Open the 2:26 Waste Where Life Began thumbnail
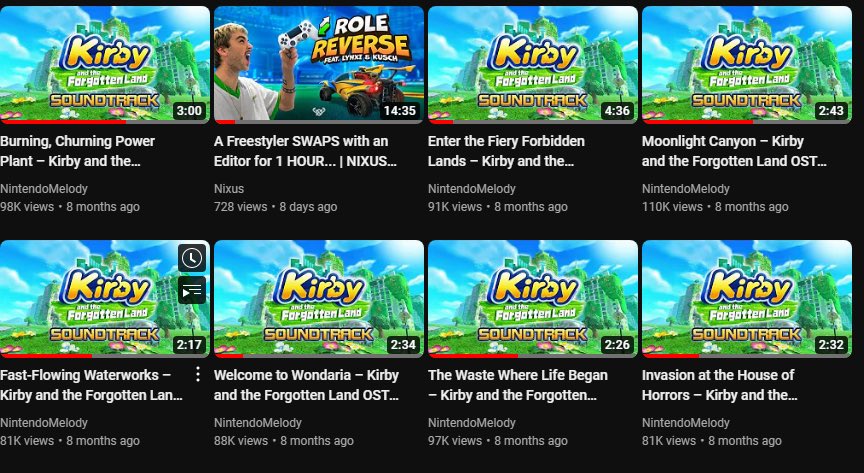Screen dimensions: 864x473 pyautogui.click(x=533, y=299)
